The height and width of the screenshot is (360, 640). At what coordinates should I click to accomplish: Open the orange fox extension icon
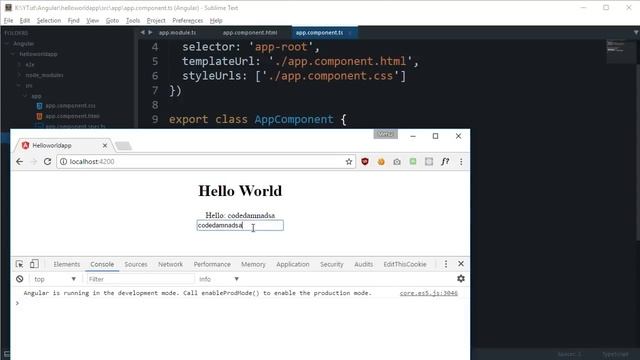coord(381,162)
